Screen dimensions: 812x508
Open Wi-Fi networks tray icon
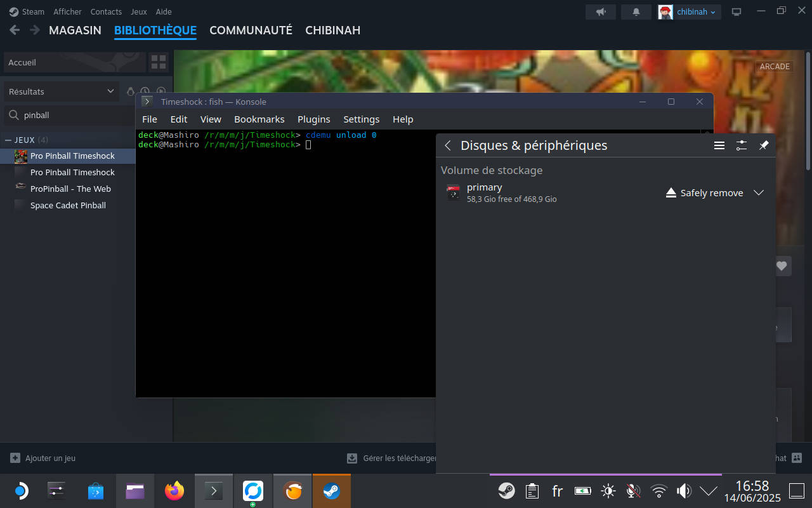click(x=659, y=491)
